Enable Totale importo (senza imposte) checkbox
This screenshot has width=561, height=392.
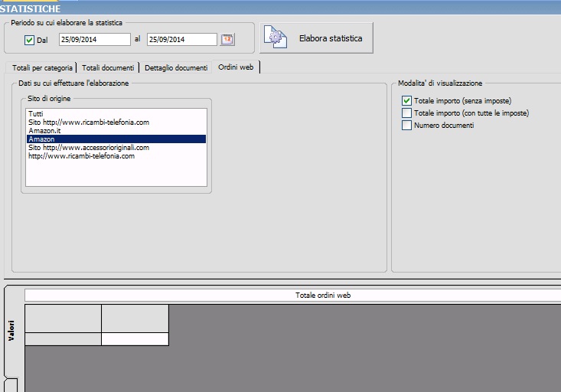point(406,100)
